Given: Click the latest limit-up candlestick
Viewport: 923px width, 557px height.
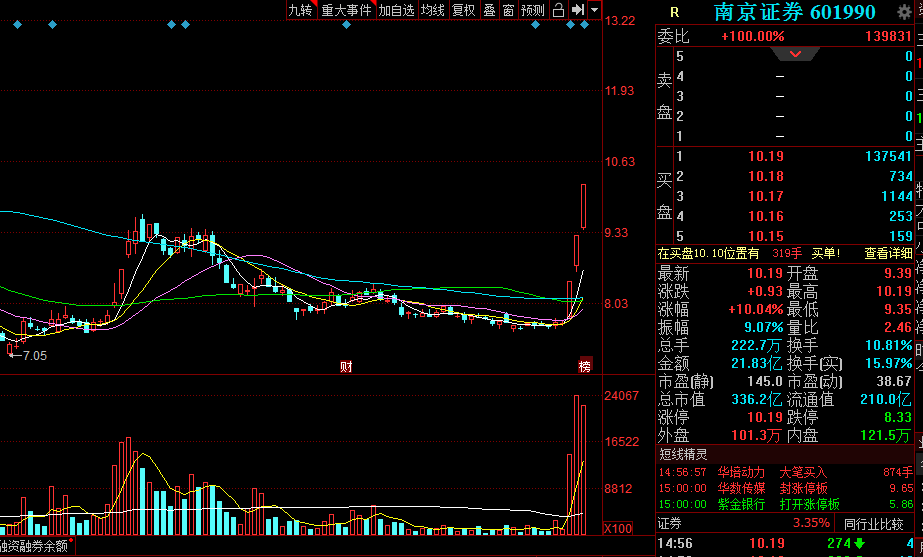Looking at the screenshot, I should coord(583,206).
